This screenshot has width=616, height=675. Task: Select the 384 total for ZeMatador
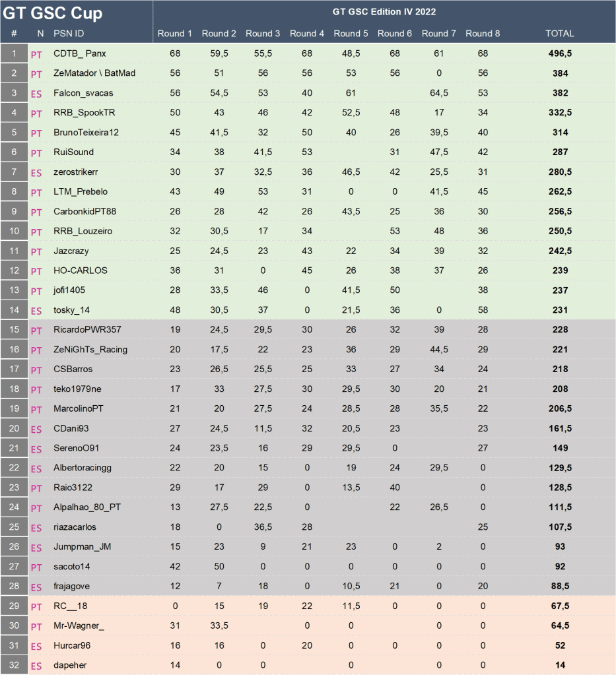point(560,73)
